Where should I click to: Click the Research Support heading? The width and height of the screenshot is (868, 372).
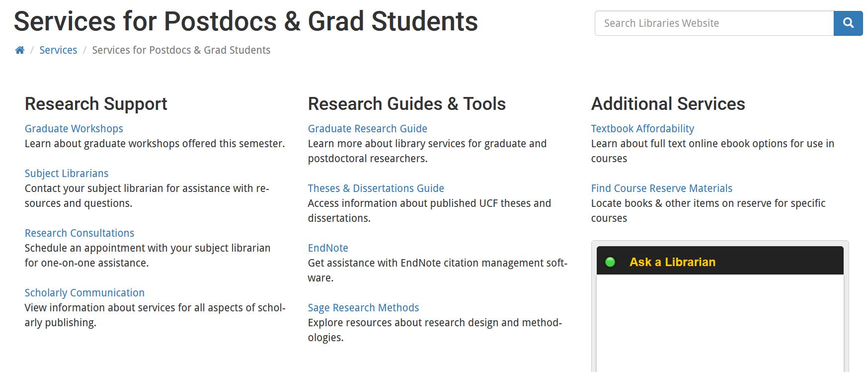96,104
